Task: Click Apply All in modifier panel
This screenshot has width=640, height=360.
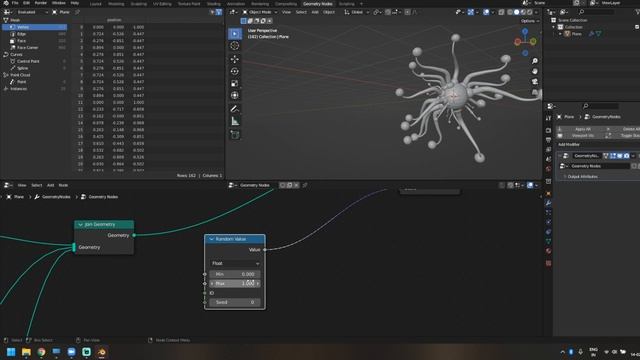Action: pyautogui.click(x=582, y=129)
